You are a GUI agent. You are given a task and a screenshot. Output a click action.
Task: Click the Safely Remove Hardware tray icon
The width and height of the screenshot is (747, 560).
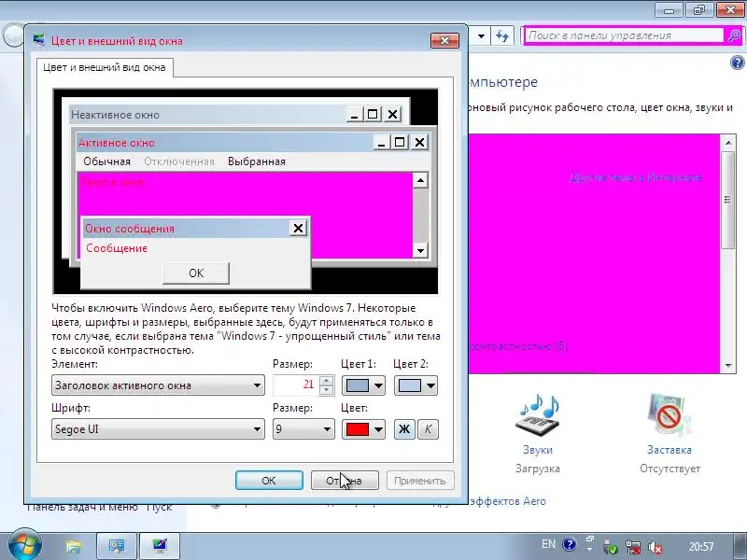pos(611,548)
